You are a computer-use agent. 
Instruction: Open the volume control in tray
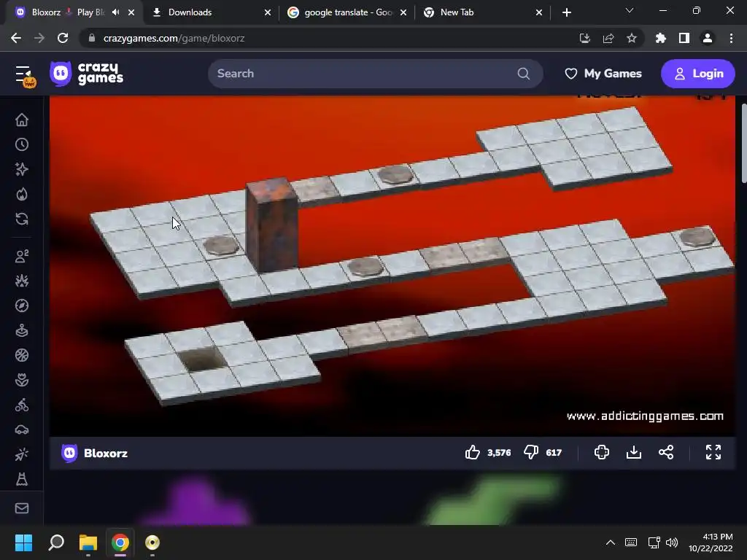tap(672, 542)
